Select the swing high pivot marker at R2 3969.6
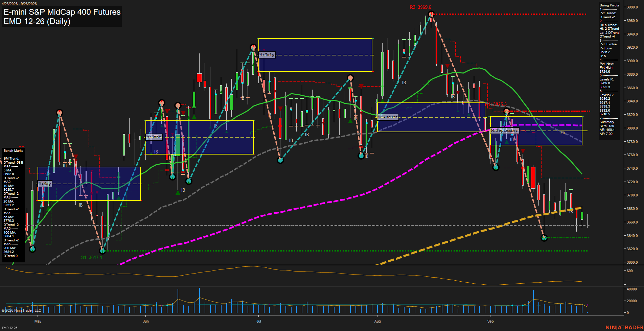The image size is (644, 331). pos(431,14)
